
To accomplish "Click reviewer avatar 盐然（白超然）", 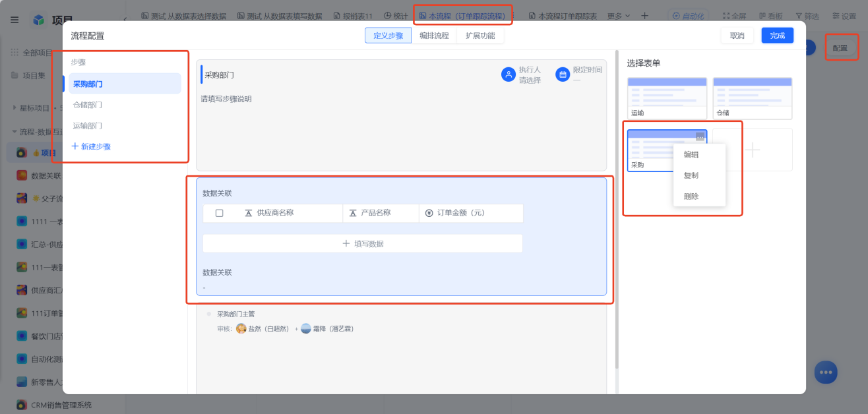I will 241,328.
